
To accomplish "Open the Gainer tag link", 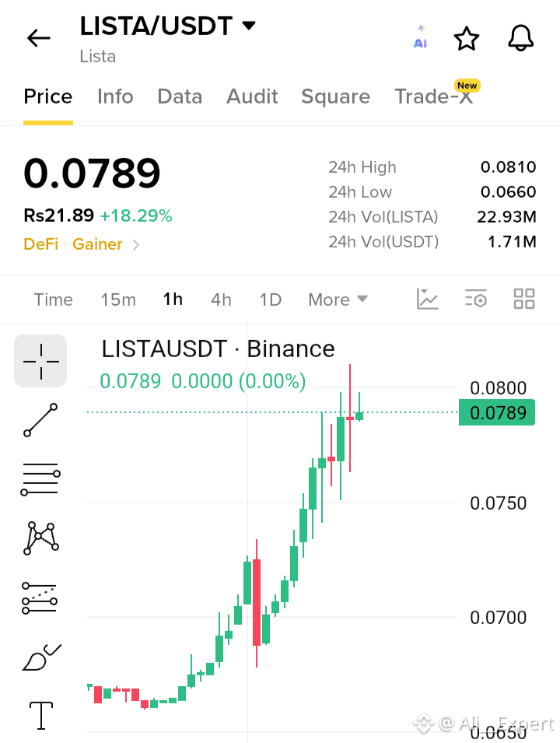I will (97, 244).
